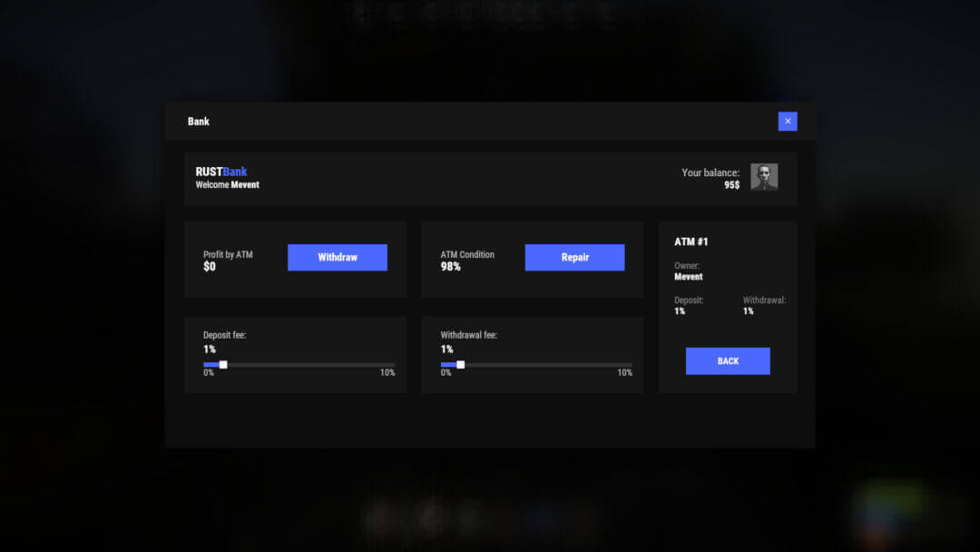
Task: Click the RUSTBank logo
Action: pyautogui.click(x=220, y=171)
